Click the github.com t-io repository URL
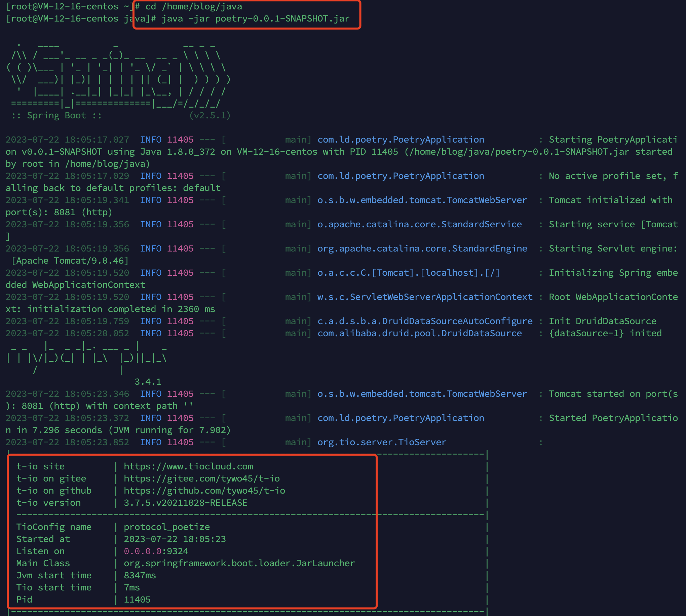 pos(204,491)
